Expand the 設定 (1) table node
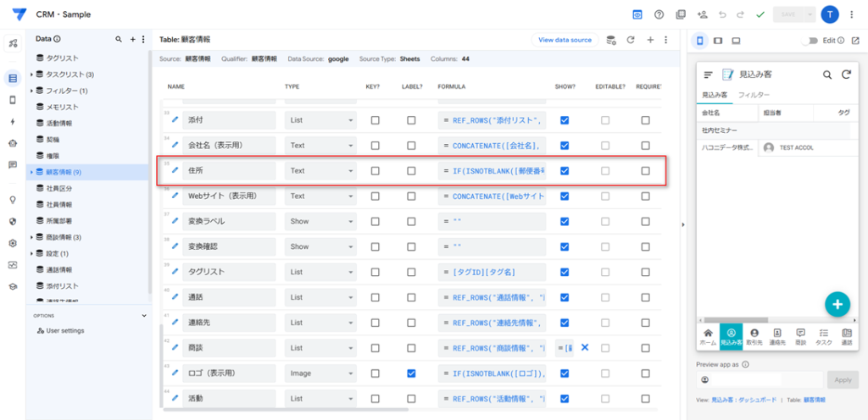 point(31,254)
